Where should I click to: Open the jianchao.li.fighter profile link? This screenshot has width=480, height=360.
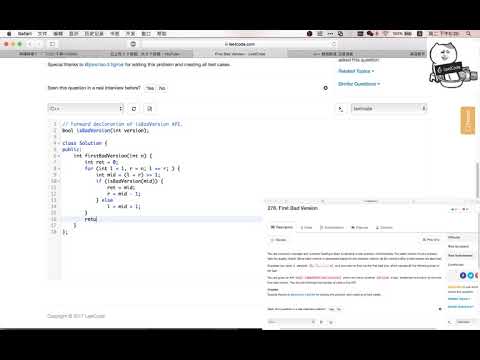tap(104, 64)
